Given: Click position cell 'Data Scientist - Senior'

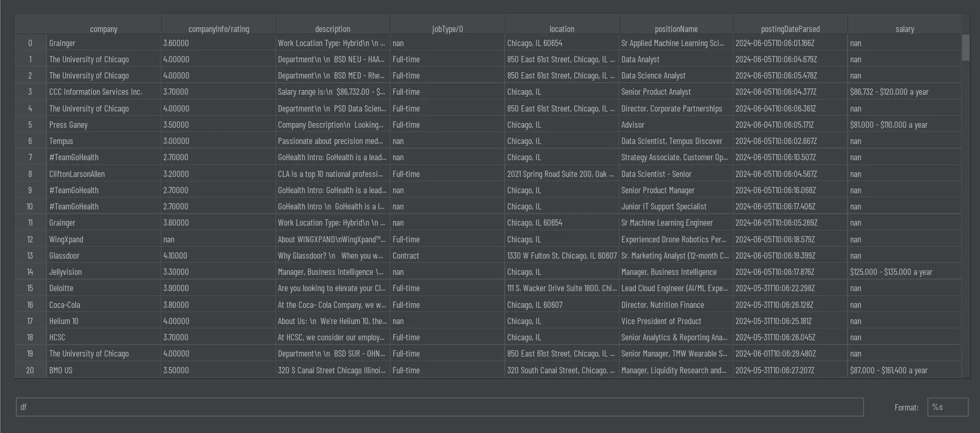Looking at the screenshot, I should coord(676,174).
